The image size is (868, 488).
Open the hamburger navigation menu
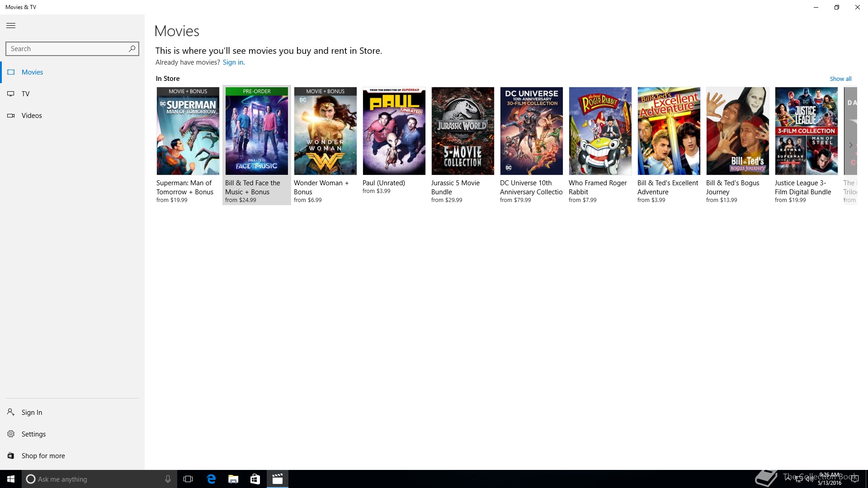11,26
